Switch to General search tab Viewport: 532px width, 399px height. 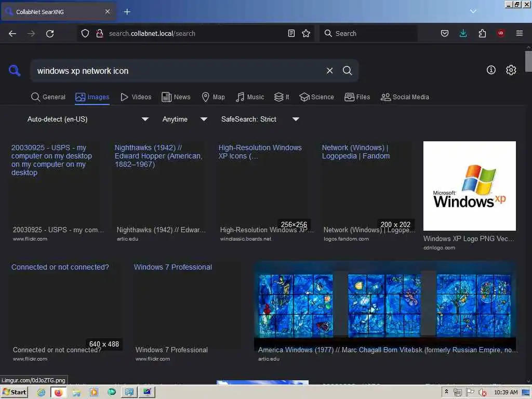(48, 97)
